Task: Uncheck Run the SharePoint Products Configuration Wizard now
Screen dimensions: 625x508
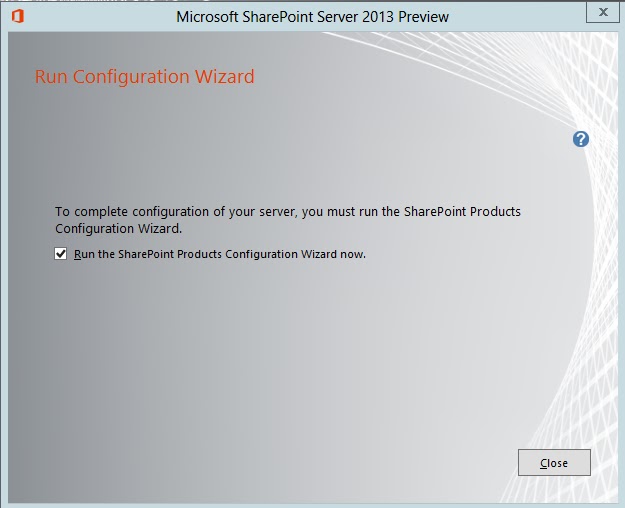Action: pos(61,254)
